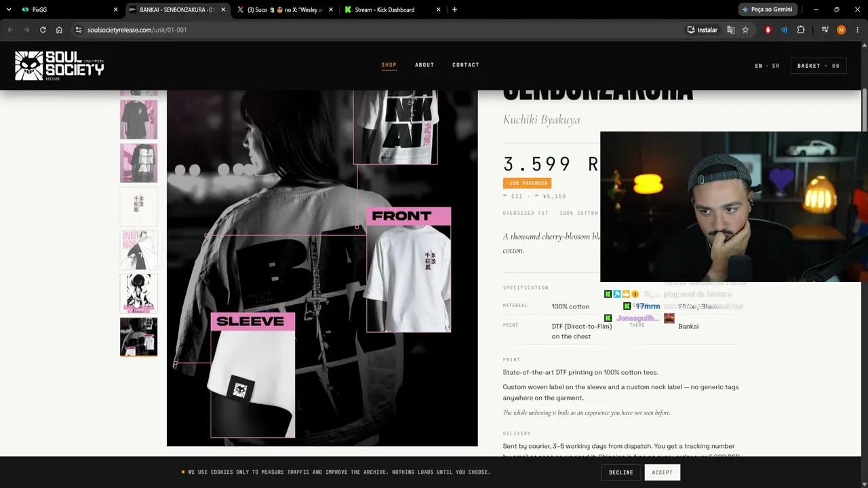868x488 pixels.
Task: Close the Kick Dashboard tab
Action: tap(439, 9)
